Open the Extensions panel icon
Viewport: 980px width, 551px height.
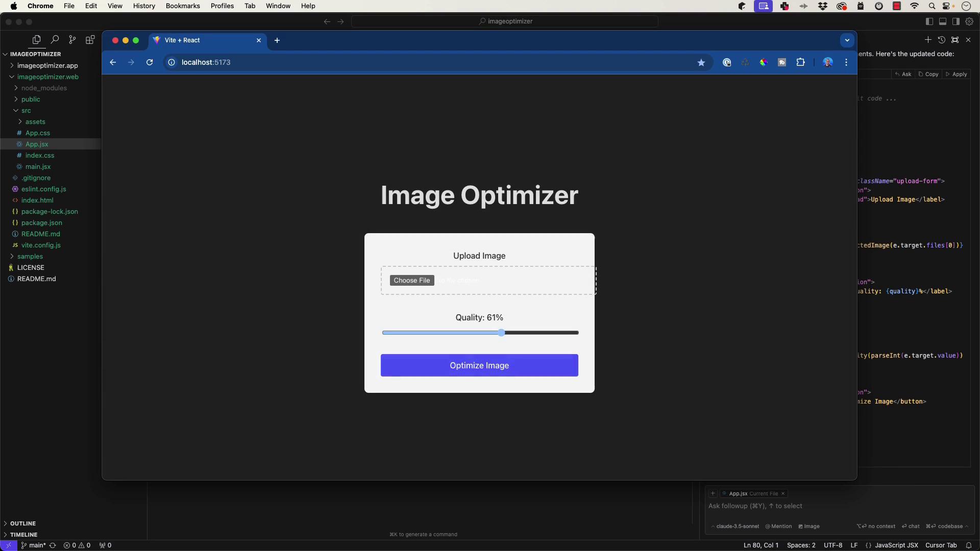point(90,40)
